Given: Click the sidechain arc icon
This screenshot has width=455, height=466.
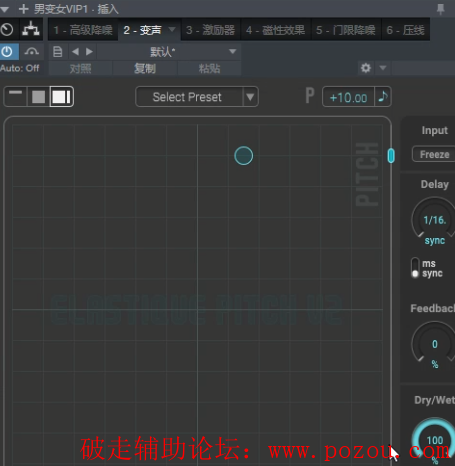Looking at the screenshot, I should (32, 52).
